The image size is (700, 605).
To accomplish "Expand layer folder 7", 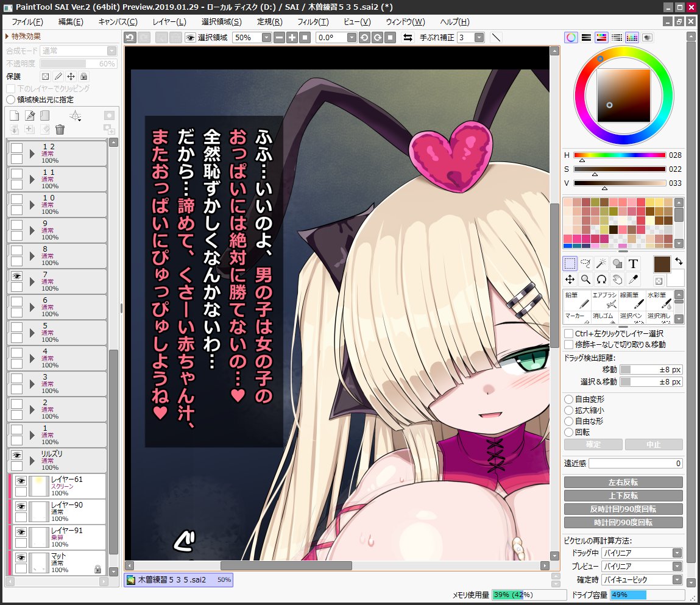I will coord(32,281).
